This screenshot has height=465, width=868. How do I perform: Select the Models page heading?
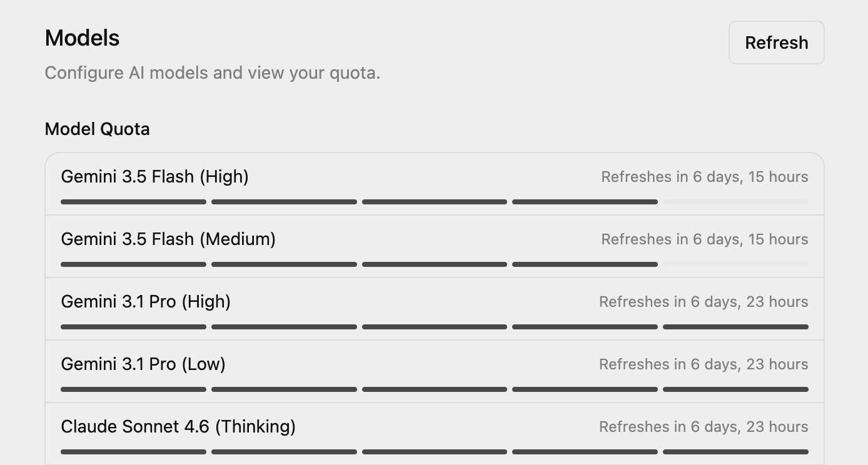pos(83,38)
